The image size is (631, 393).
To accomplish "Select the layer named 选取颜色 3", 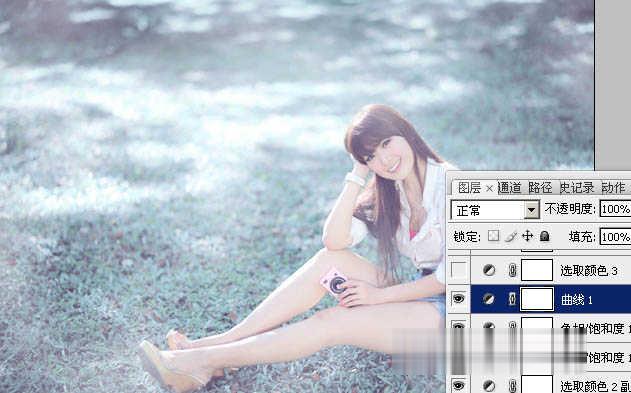I will (589, 271).
